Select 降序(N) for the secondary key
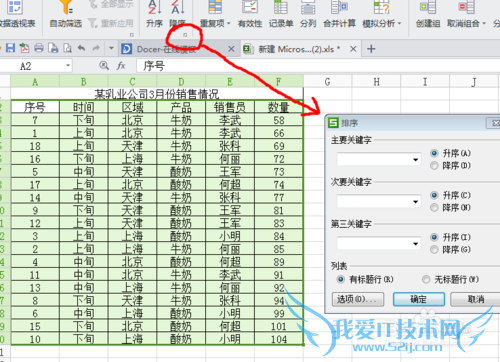The image size is (500, 362). 434,208
